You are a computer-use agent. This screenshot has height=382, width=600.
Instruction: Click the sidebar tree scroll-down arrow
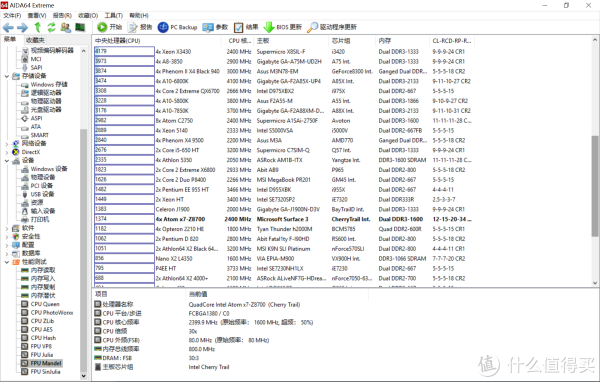click(83, 376)
